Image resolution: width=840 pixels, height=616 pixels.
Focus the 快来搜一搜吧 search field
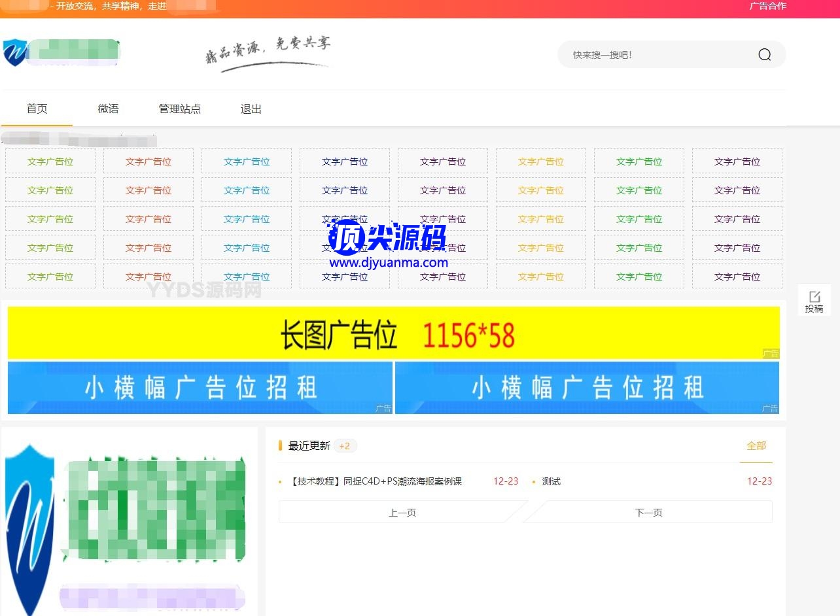654,55
